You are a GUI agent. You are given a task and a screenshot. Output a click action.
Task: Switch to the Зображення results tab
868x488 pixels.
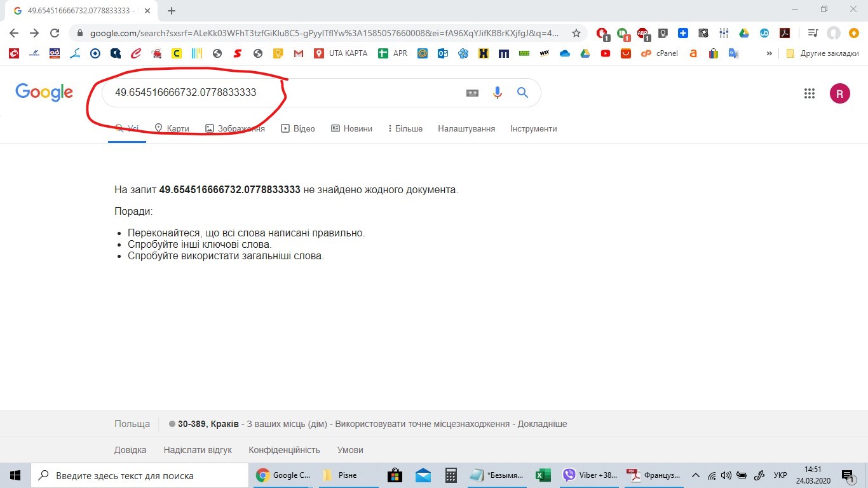[235, 128]
